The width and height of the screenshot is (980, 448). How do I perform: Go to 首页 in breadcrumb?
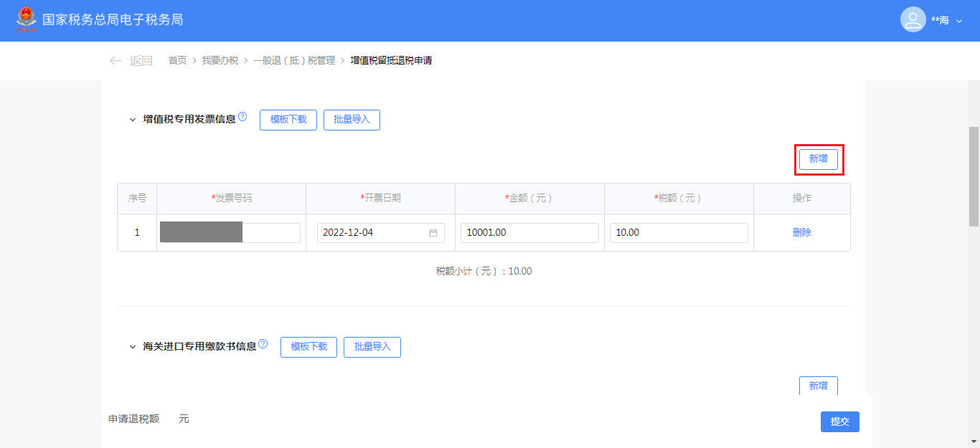[x=177, y=61]
